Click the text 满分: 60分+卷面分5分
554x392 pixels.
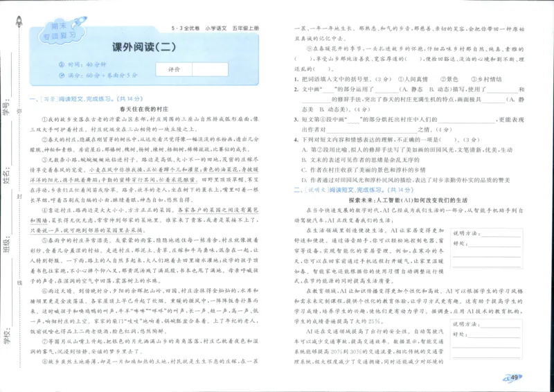(102, 75)
